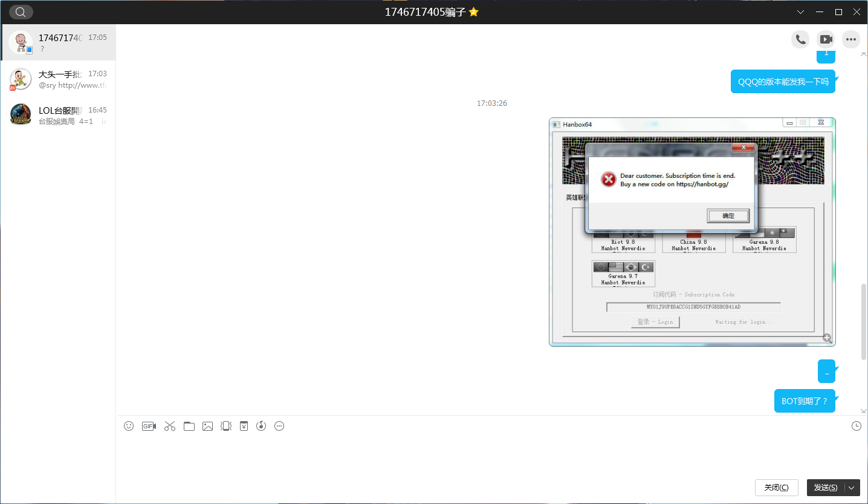The image size is (868, 504).
Task: Click the music share icon in toolbar
Action: (261, 426)
